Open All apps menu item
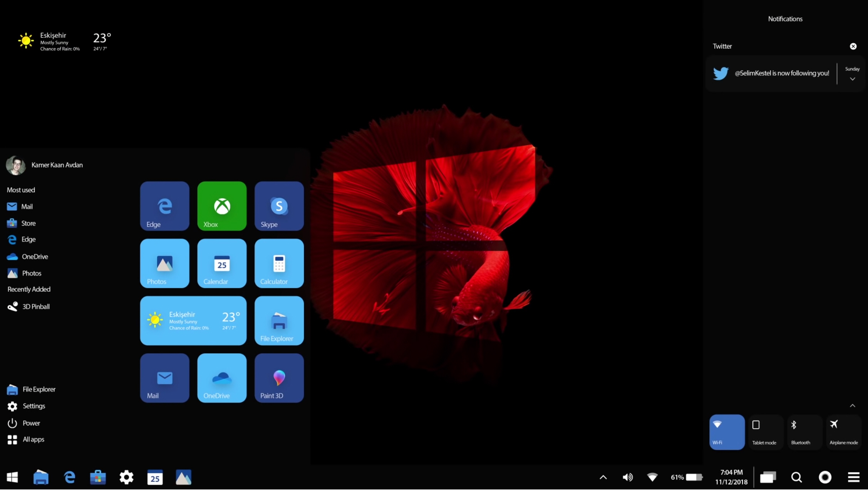This screenshot has width=868, height=491. [32, 439]
